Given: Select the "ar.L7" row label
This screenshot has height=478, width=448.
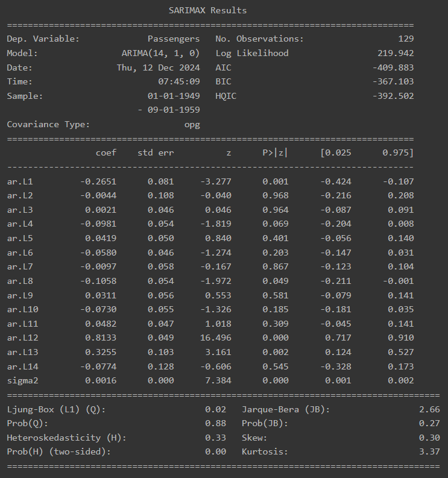Looking at the screenshot, I should coord(20,267).
